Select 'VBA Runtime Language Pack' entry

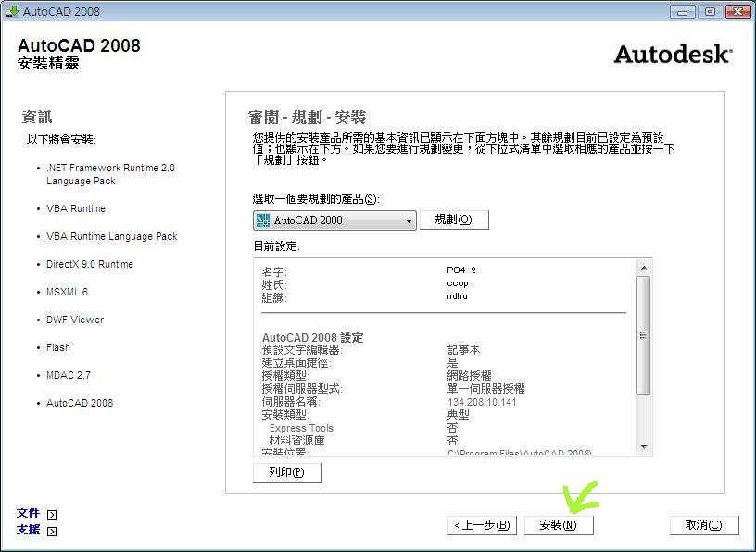tap(112, 236)
